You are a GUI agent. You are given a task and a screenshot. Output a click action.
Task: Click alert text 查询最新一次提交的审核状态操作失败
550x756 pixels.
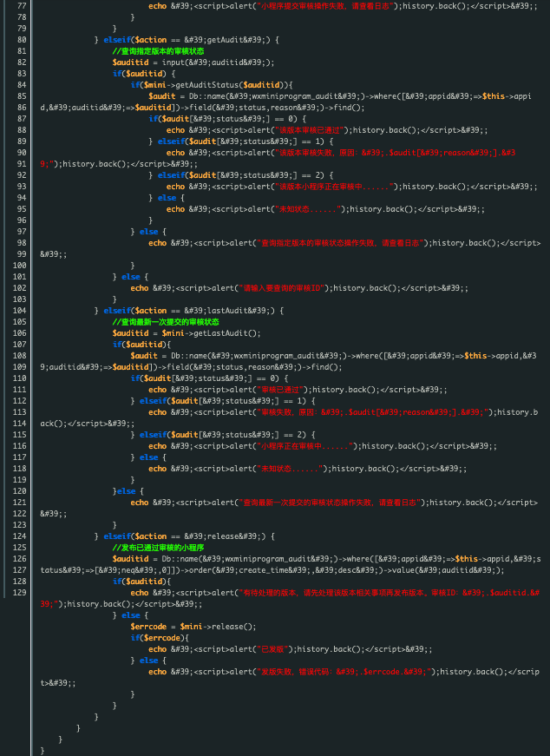[x=306, y=503]
